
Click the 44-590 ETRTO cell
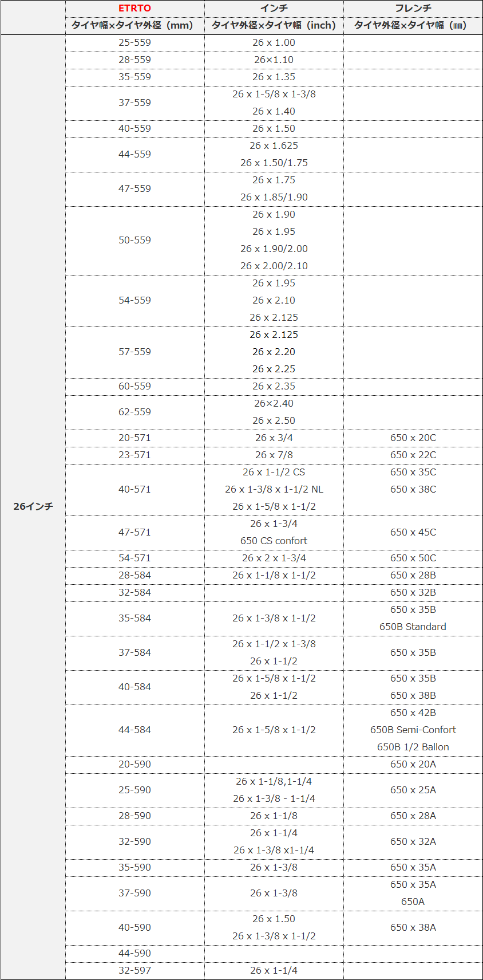[134, 953]
